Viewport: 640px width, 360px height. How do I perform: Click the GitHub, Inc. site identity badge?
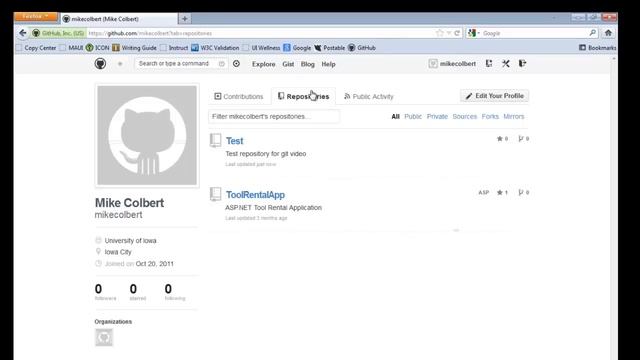point(58,33)
